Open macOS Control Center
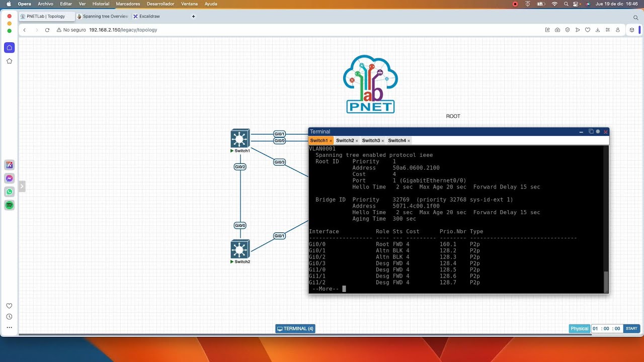644x362 pixels. click(x=577, y=4)
